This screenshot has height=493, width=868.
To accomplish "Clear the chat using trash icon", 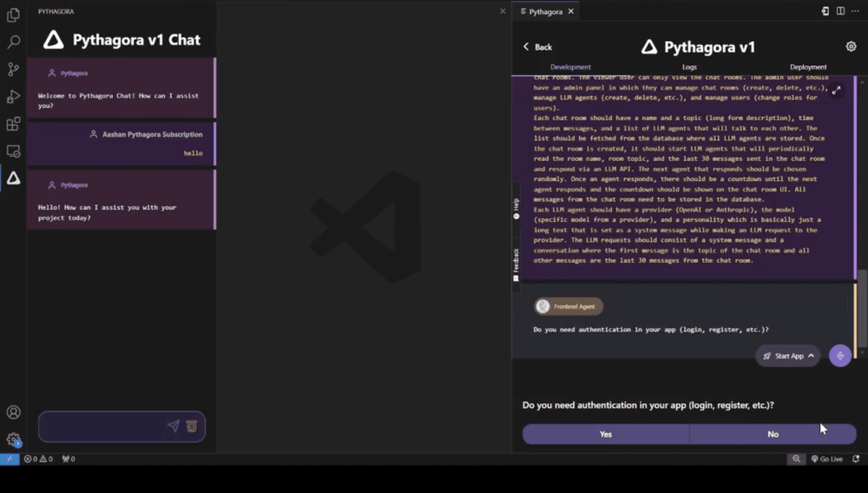I will coord(191,426).
